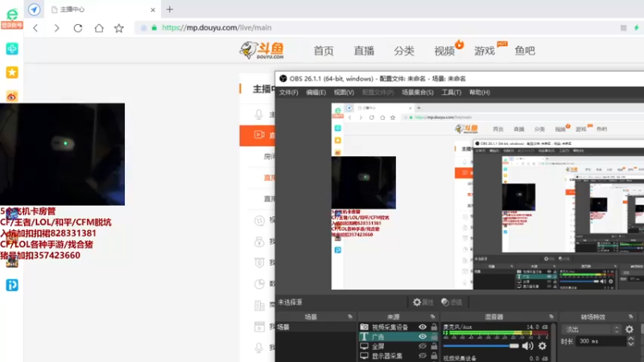
Task: Select the orange highlighted video item in Douyu sidebar
Action: 257,135
